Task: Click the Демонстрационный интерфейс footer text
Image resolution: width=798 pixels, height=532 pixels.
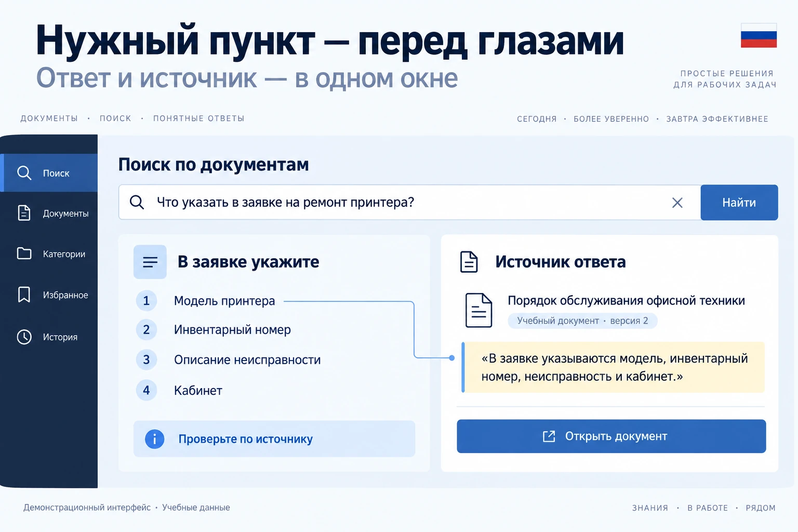Action: (87, 508)
